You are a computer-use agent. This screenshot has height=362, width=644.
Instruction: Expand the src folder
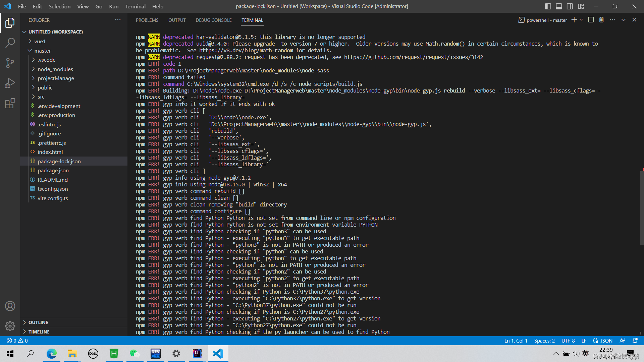pyautogui.click(x=41, y=97)
